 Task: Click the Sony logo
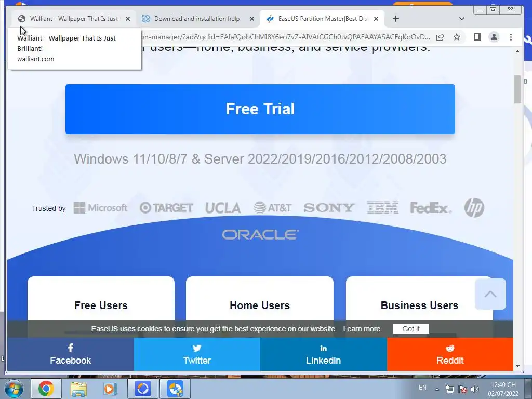pos(329,208)
